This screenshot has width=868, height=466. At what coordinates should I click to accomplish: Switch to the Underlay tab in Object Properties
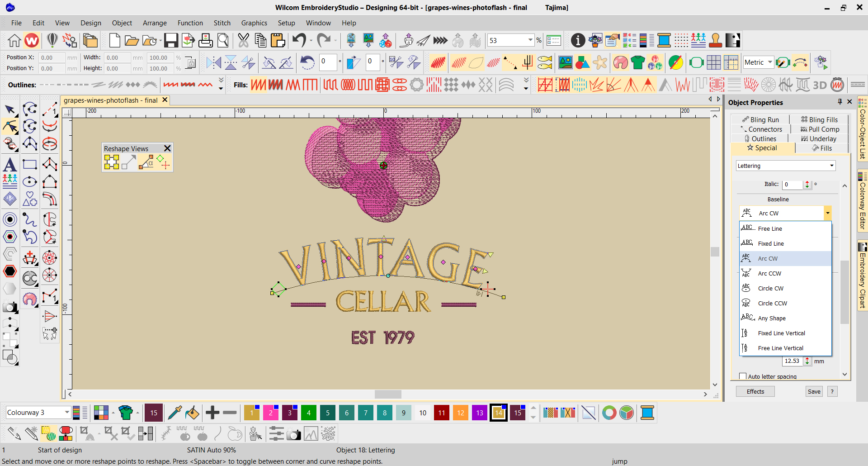[x=819, y=138]
